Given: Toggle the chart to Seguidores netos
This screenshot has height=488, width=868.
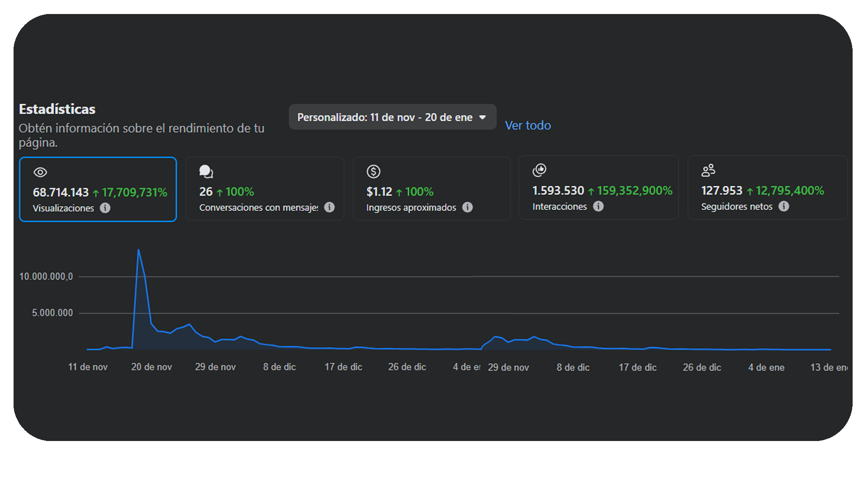Looking at the screenshot, I should [767, 188].
